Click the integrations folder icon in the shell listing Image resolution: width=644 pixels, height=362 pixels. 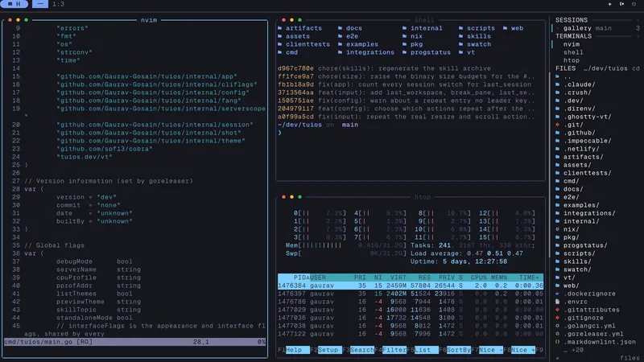[x=340, y=52]
